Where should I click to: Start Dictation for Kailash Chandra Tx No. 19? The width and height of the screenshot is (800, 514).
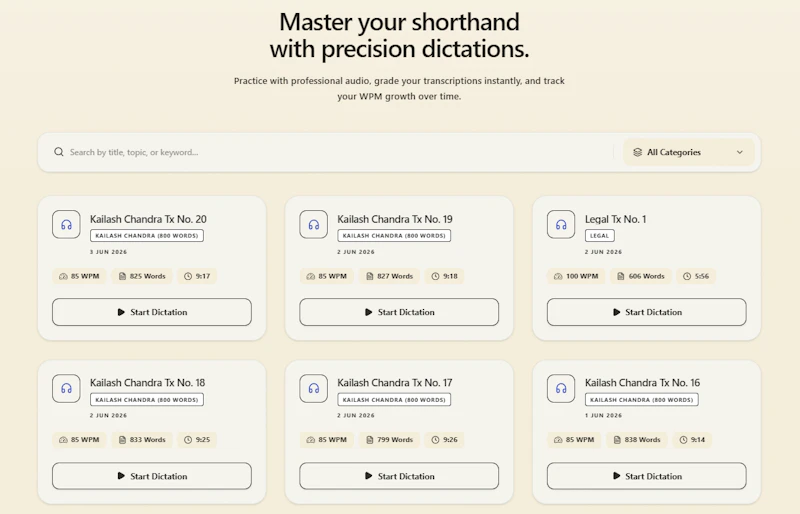(x=399, y=312)
